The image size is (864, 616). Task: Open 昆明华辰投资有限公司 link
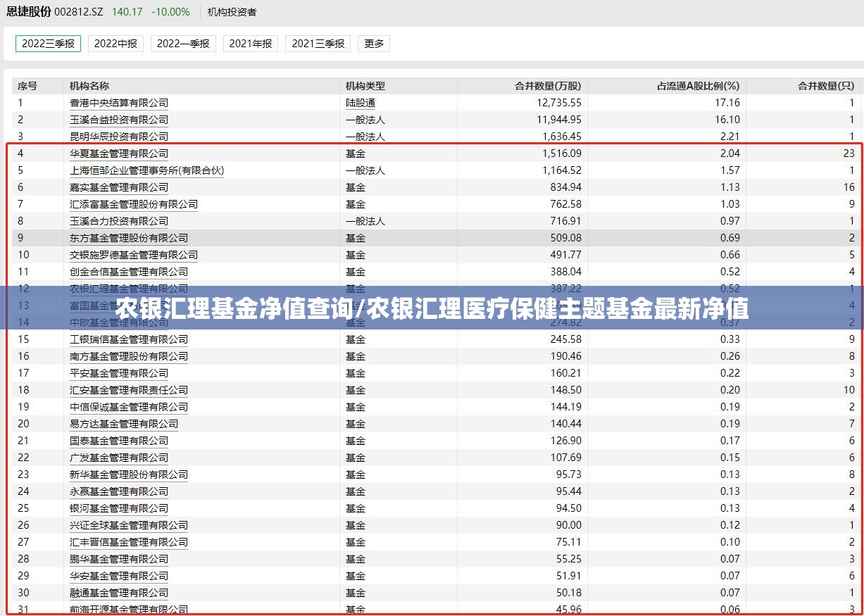119,137
